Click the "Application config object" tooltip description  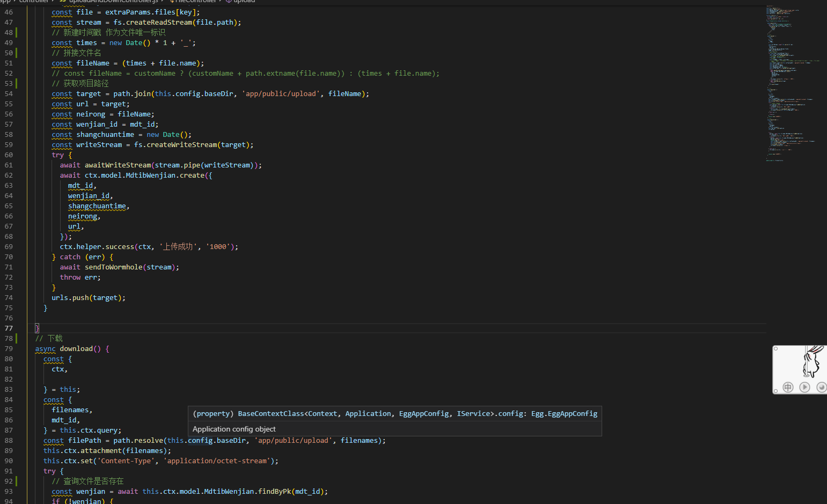pyautogui.click(x=234, y=429)
